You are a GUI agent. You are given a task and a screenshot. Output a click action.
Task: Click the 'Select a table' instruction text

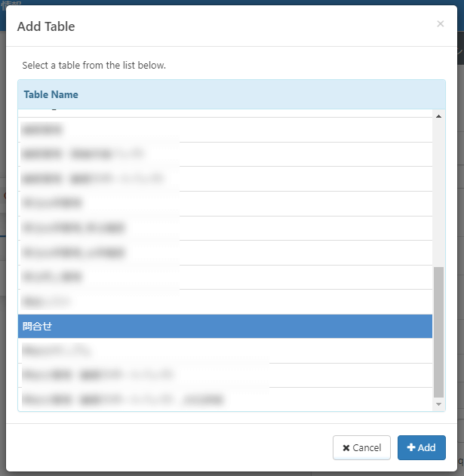click(94, 66)
